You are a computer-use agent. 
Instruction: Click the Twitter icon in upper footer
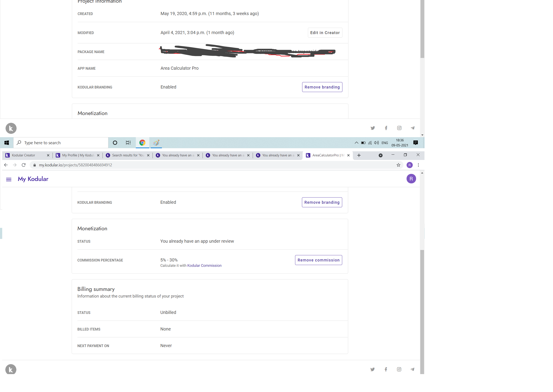click(x=373, y=128)
